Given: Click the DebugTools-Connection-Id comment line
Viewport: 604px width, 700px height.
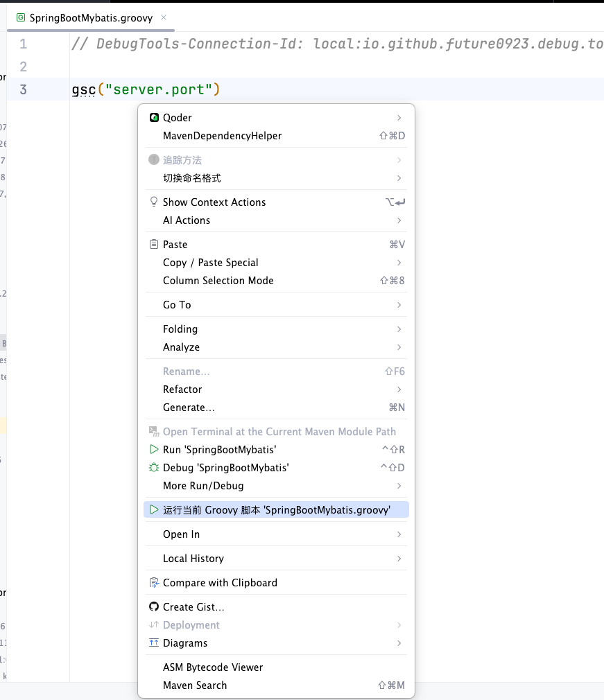Looking at the screenshot, I should coord(337,44).
